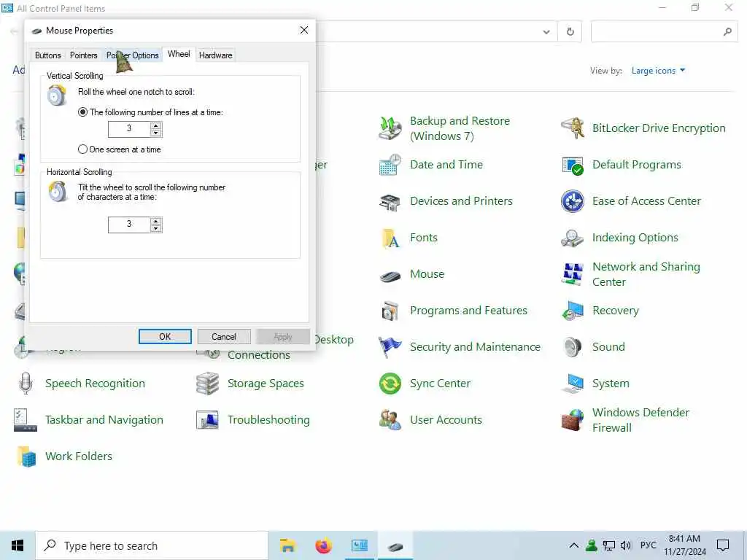Click the Taskbar and Navigation icon
The height and width of the screenshot is (560, 747).
pyautogui.click(x=26, y=420)
